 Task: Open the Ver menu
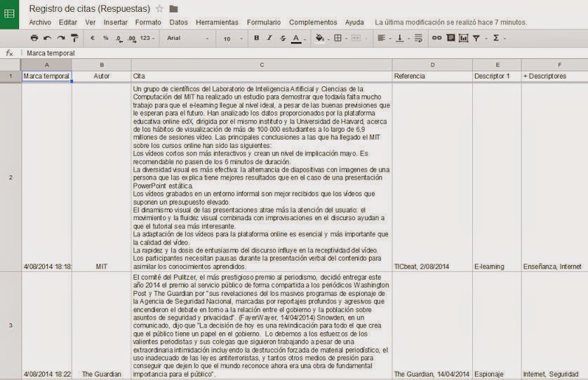(x=91, y=22)
